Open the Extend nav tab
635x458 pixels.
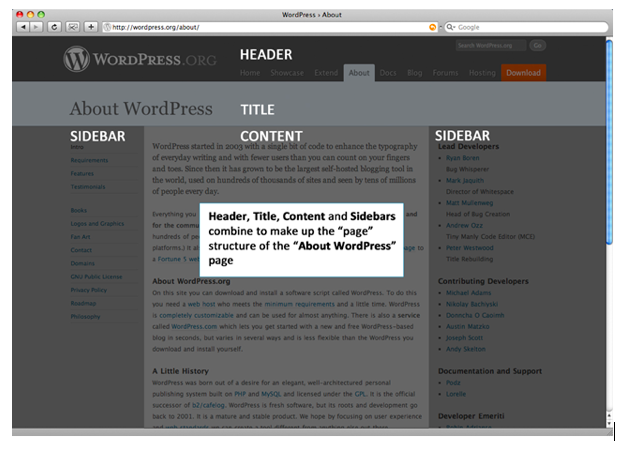(326, 73)
